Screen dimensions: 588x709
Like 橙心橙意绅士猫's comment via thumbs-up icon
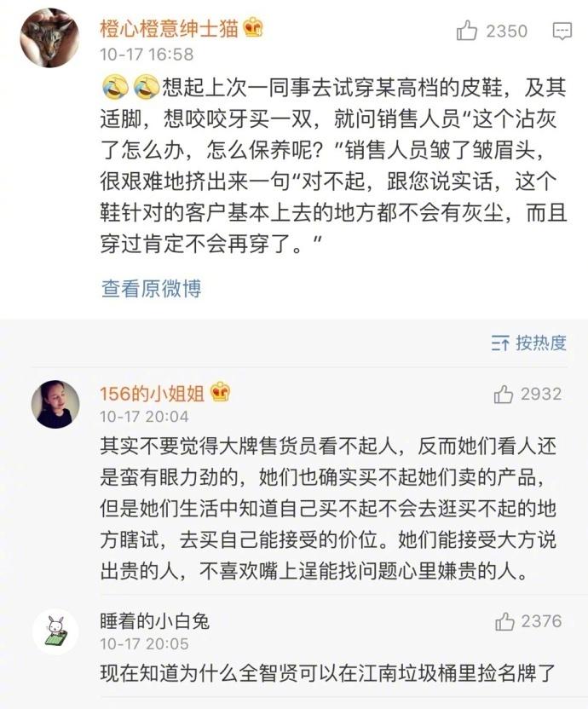click(x=464, y=32)
